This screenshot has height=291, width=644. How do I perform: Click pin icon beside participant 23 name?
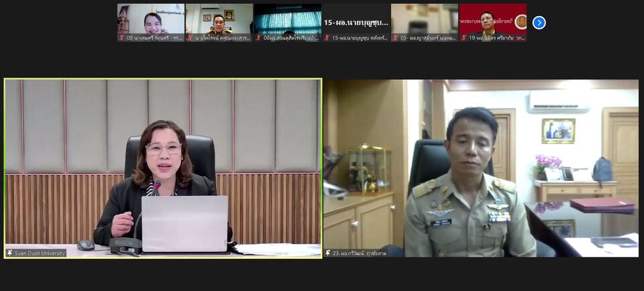pyautogui.click(x=328, y=253)
